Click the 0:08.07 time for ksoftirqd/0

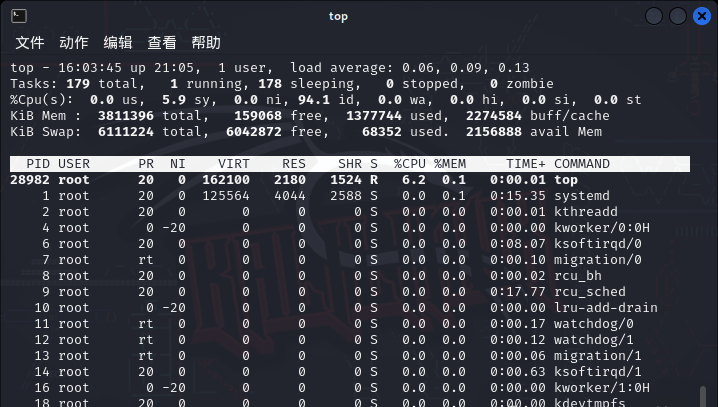(518, 244)
